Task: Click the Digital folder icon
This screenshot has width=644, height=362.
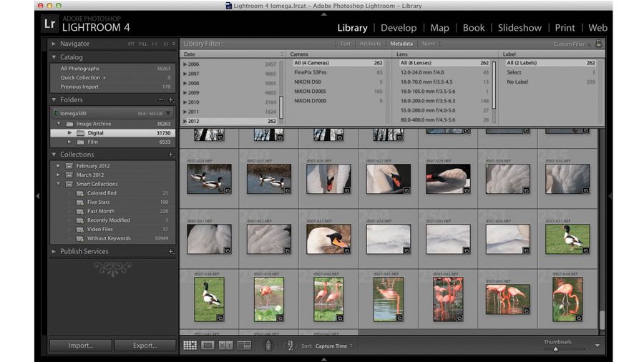Action: (80, 133)
